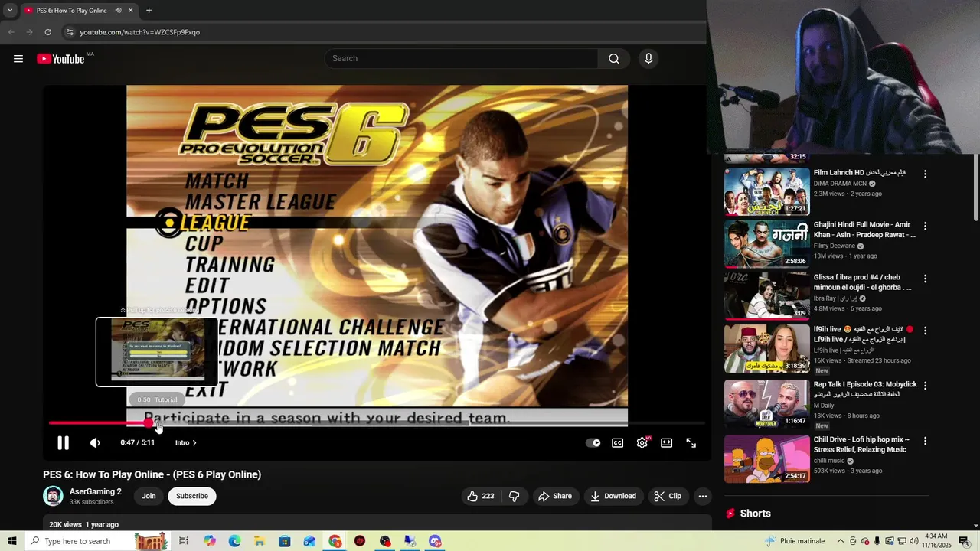Open the YouTube guide hamburger menu

pyautogui.click(x=18, y=59)
